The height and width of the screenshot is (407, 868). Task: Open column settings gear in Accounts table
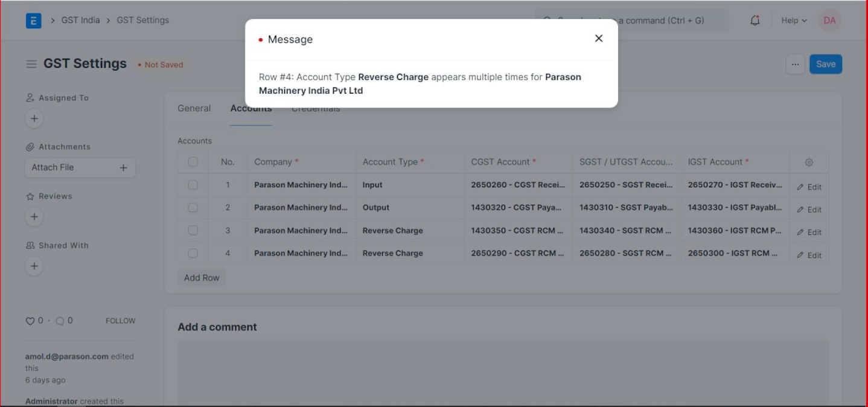[x=809, y=162]
